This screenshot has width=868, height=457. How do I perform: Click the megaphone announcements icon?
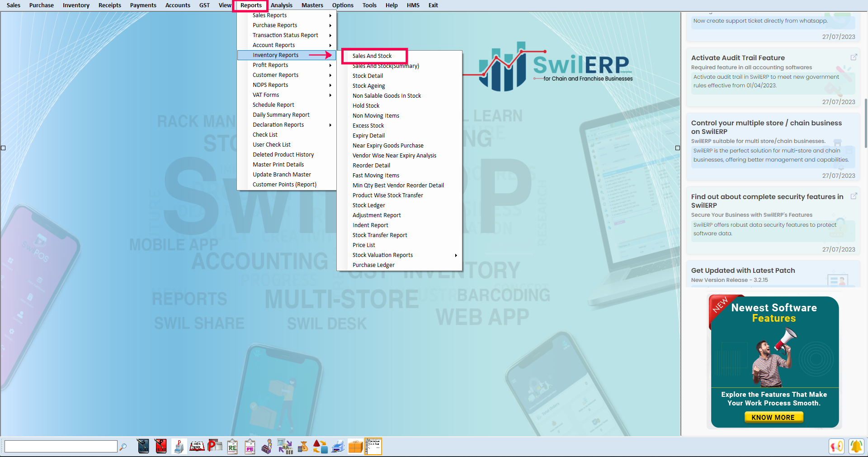pyautogui.click(x=837, y=447)
